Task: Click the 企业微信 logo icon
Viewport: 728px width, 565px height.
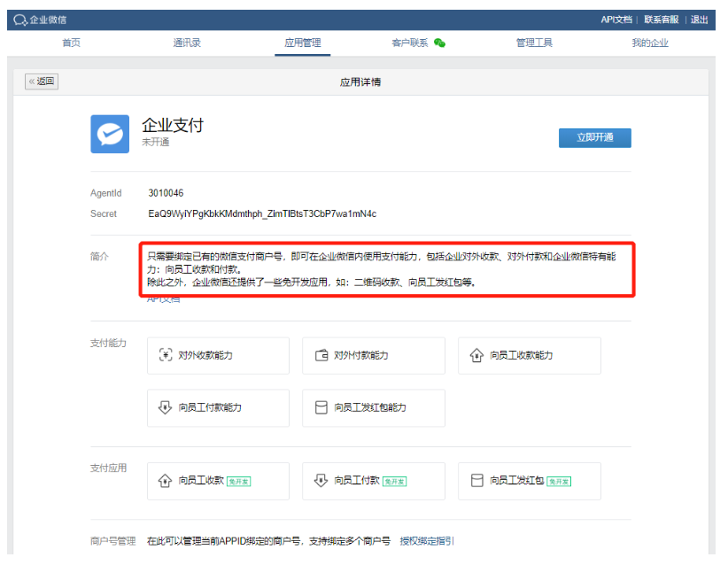Action: (x=20, y=20)
